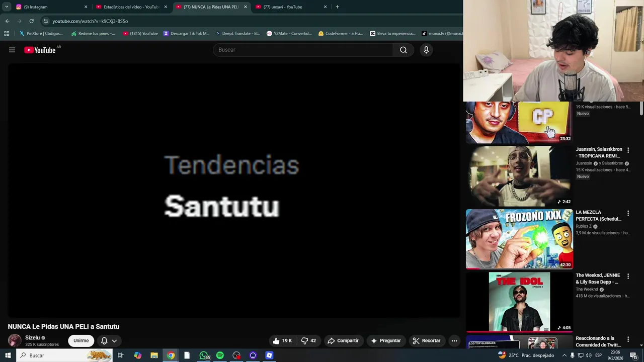
Task: Open the Sizelu channel name link
Action: tap(32, 338)
